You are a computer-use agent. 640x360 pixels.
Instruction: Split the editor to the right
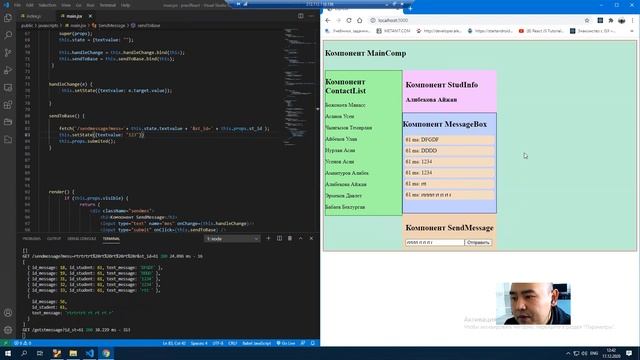click(301, 16)
